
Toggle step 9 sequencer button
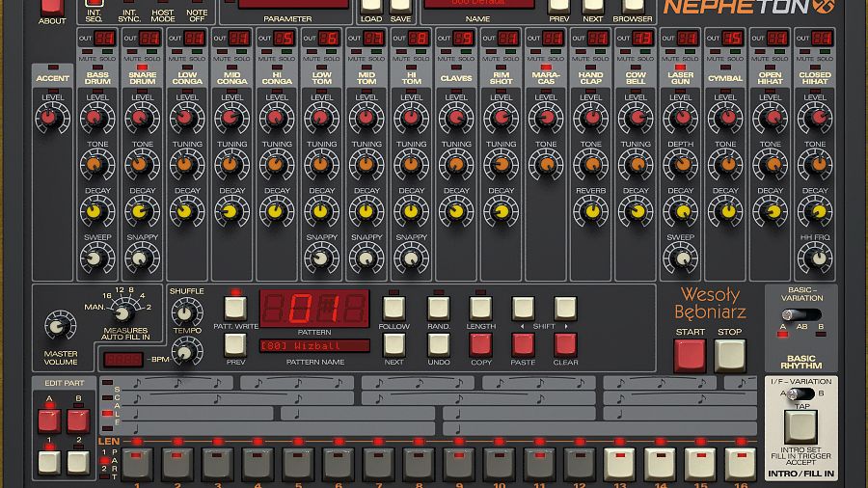pos(458,464)
